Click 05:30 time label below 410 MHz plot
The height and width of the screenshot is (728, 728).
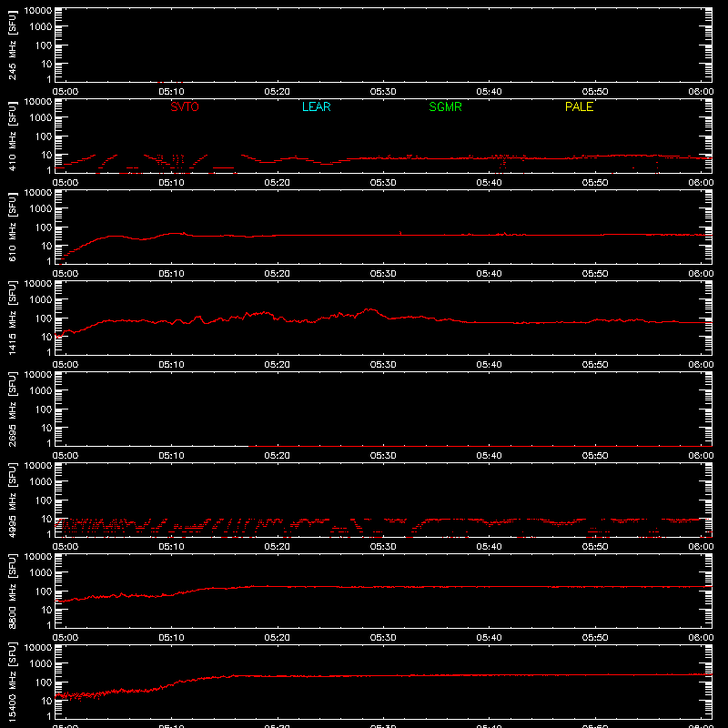tap(383, 183)
